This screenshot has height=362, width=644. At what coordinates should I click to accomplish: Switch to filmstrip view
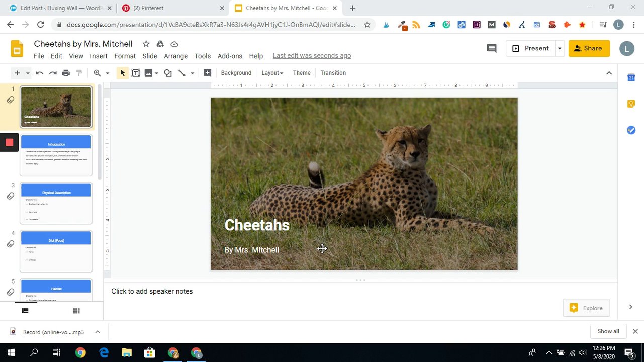tap(25, 311)
